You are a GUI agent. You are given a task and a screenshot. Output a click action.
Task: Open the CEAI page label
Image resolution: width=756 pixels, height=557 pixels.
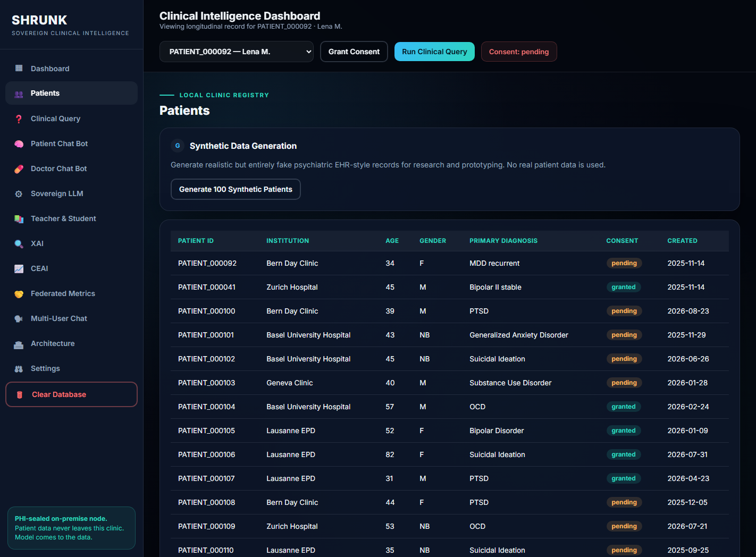click(x=39, y=268)
